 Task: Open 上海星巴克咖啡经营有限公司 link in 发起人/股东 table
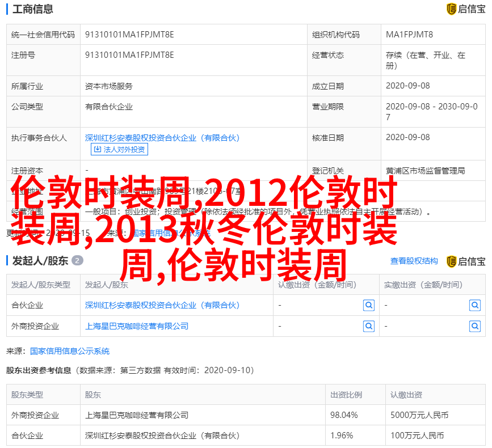pyautogui.click(x=137, y=326)
